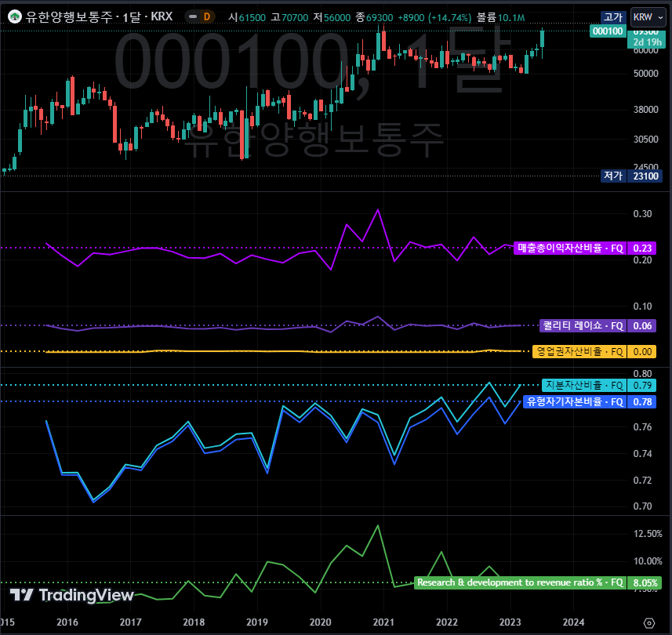Click the Research & development to revenue ratio label

(x=520, y=582)
